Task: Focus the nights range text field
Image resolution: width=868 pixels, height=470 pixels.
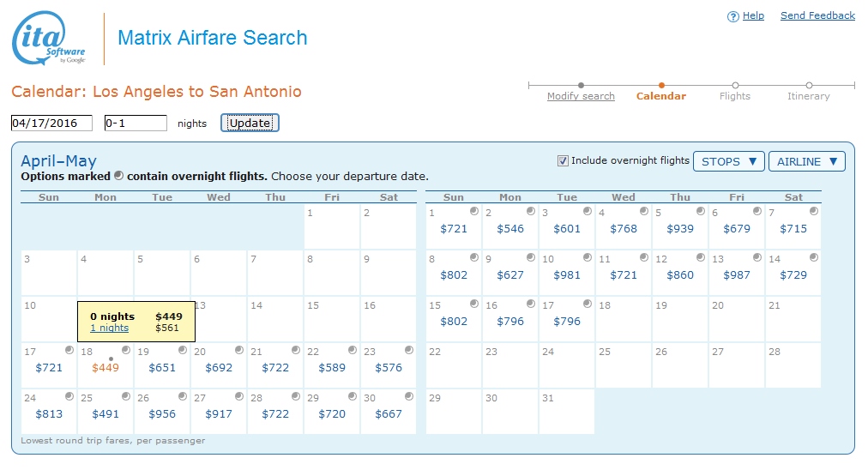Action: (x=136, y=124)
